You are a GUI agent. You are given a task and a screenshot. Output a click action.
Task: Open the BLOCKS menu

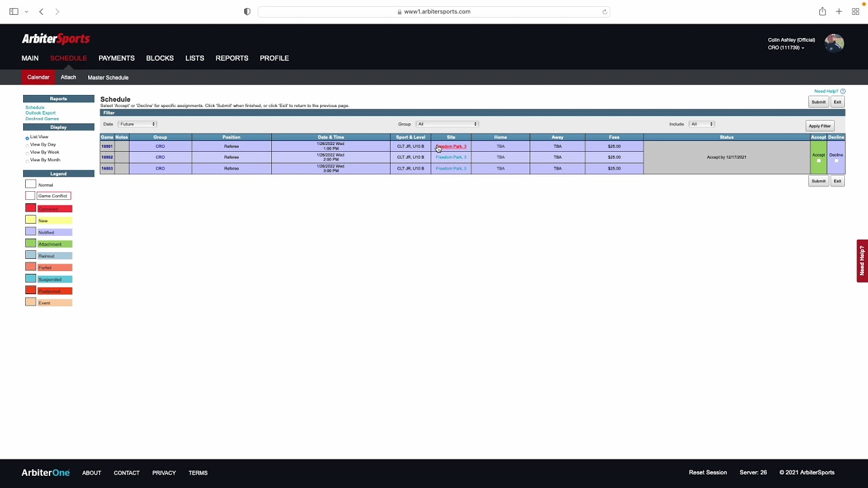(160, 58)
